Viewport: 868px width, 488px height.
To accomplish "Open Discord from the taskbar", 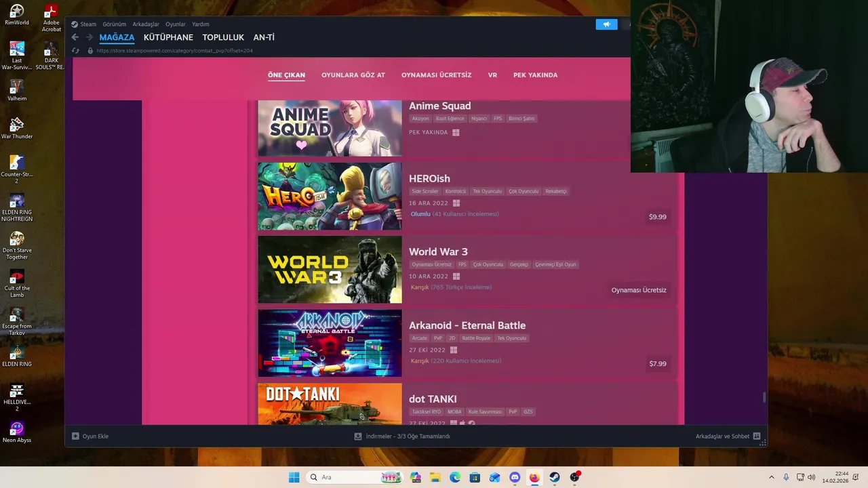I will click(515, 477).
